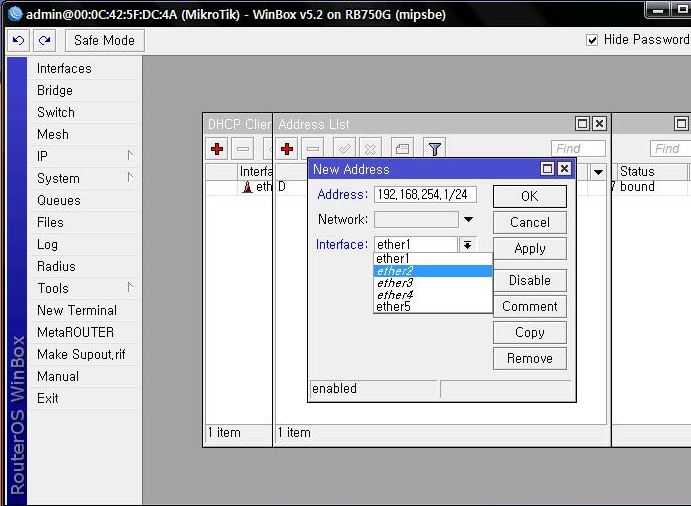
Task: Click the Apply button
Action: coord(530,249)
